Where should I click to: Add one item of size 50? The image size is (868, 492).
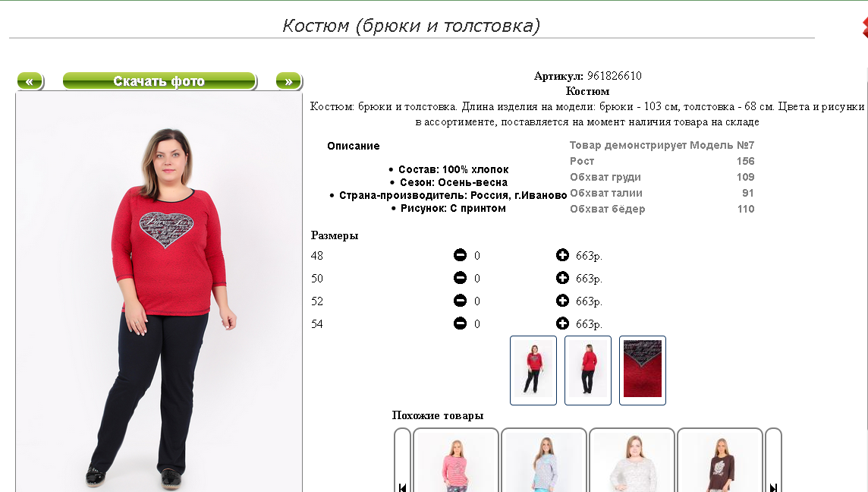(x=562, y=278)
